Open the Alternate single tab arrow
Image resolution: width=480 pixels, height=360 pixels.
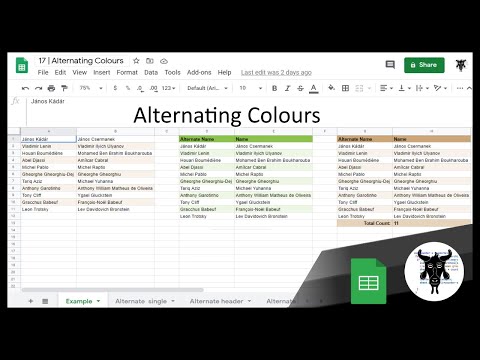point(173,301)
